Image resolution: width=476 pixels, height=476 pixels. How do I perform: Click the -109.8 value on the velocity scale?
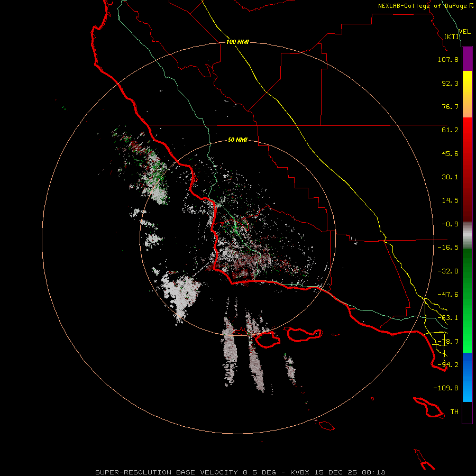click(446, 388)
